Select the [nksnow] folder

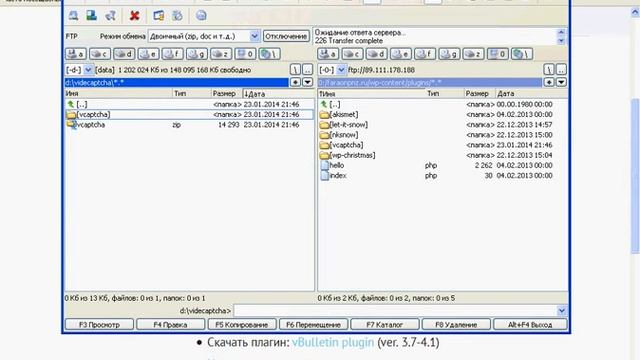tap(442, 135)
